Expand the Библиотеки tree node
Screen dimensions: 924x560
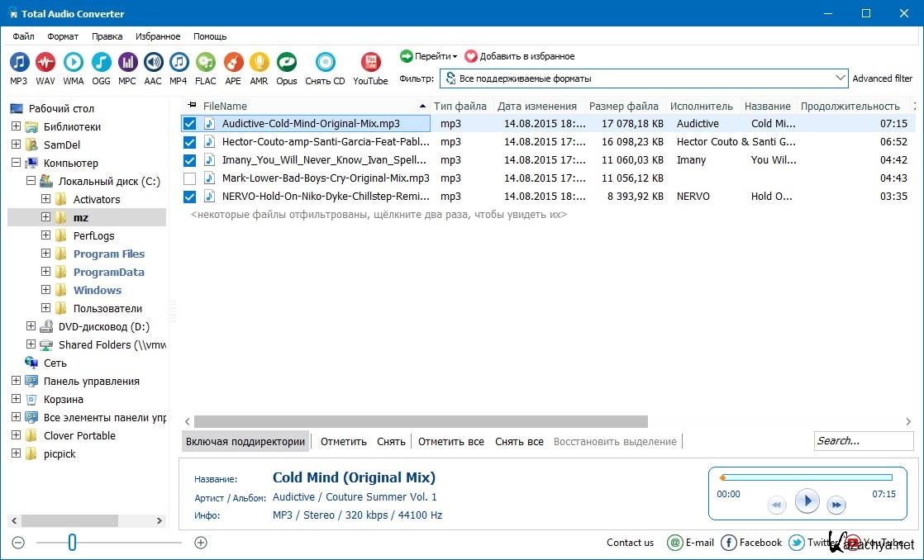point(16,127)
